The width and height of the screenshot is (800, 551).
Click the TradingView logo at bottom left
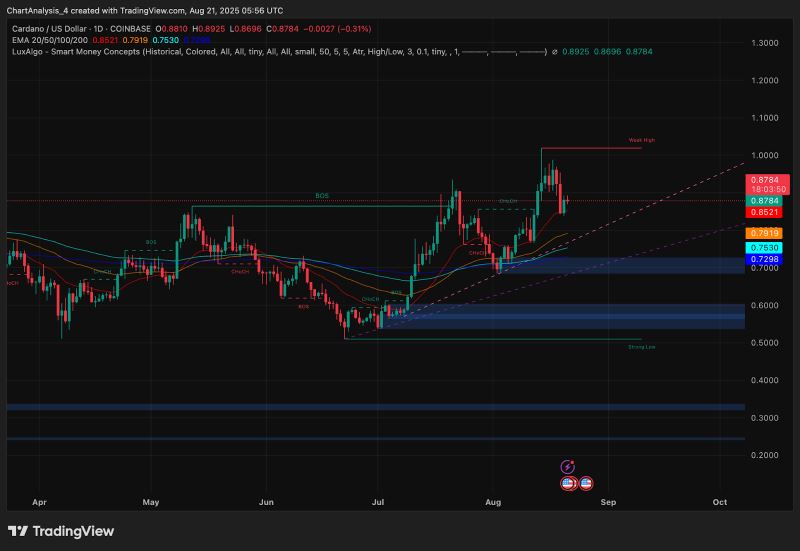(x=60, y=531)
